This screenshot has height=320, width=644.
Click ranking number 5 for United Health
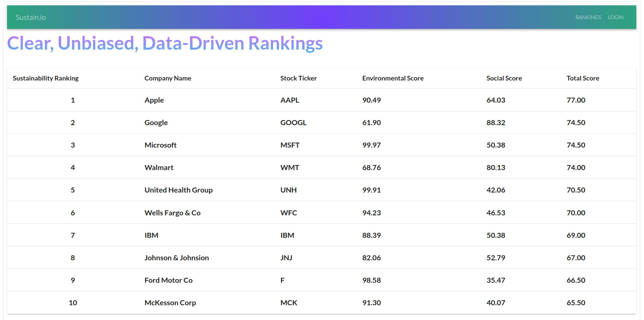tap(73, 190)
